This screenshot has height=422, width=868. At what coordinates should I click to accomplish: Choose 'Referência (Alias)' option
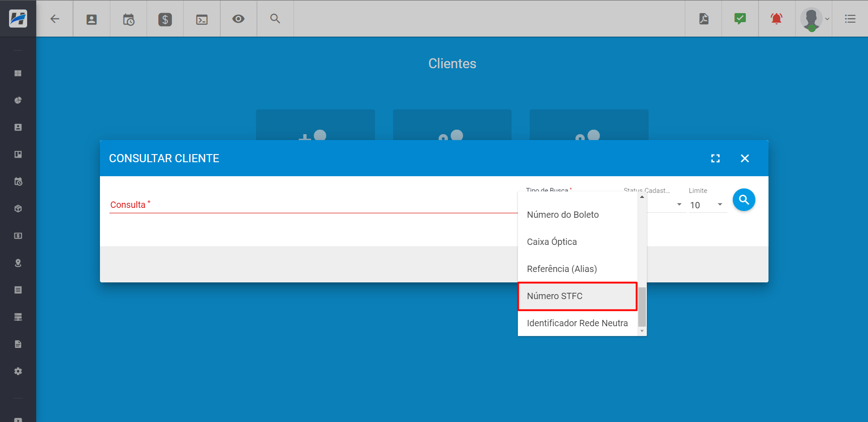pos(562,269)
